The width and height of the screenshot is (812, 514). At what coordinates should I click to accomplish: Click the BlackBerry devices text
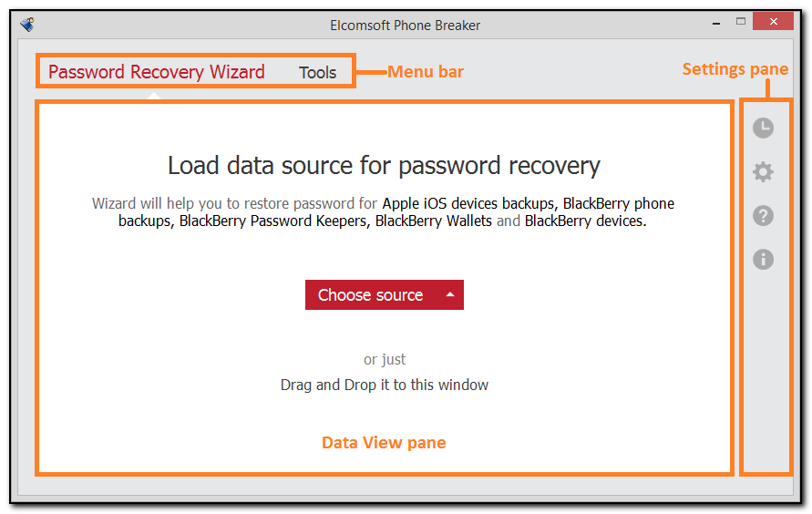tap(583, 221)
